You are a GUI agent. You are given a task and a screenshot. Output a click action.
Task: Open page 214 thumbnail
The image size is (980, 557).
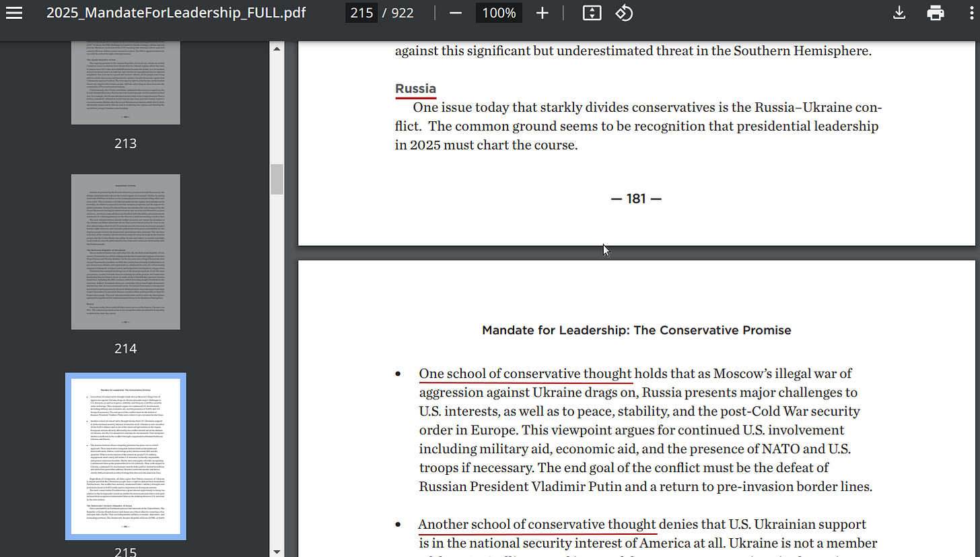pyautogui.click(x=126, y=252)
